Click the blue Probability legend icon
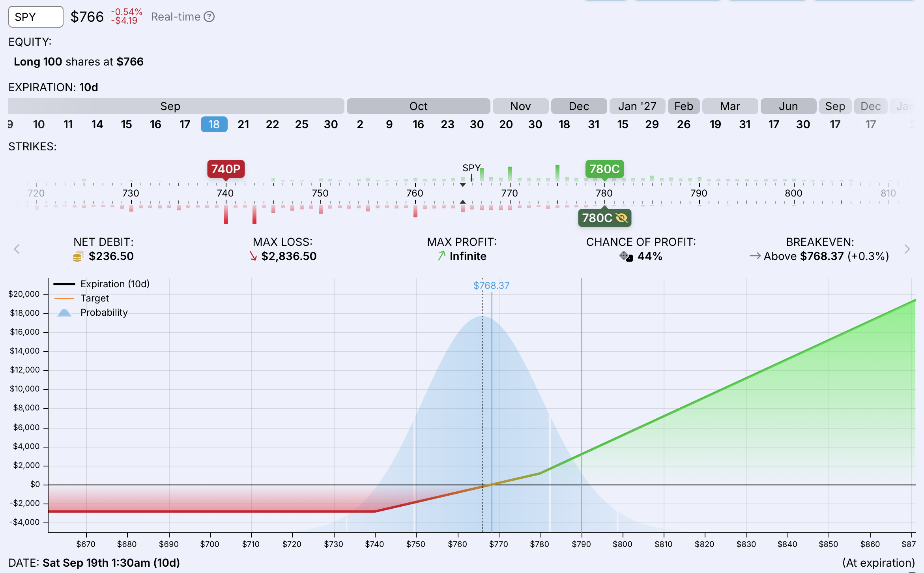 pyautogui.click(x=64, y=313)
